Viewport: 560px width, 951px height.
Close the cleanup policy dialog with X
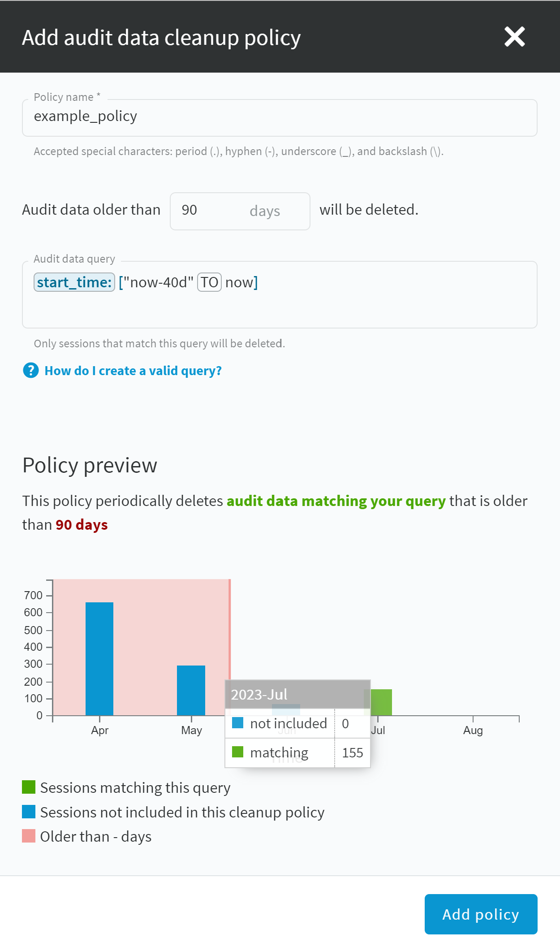(514, 37)
